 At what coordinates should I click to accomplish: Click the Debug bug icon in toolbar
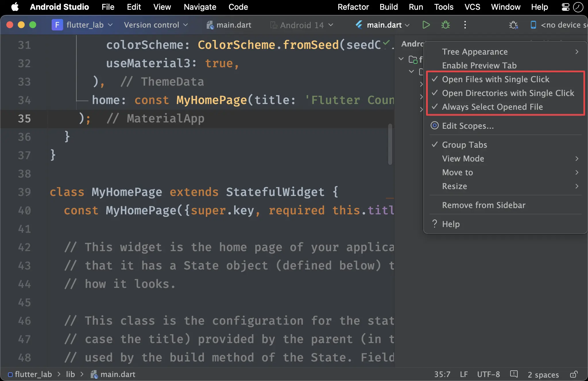coord(446,25)
